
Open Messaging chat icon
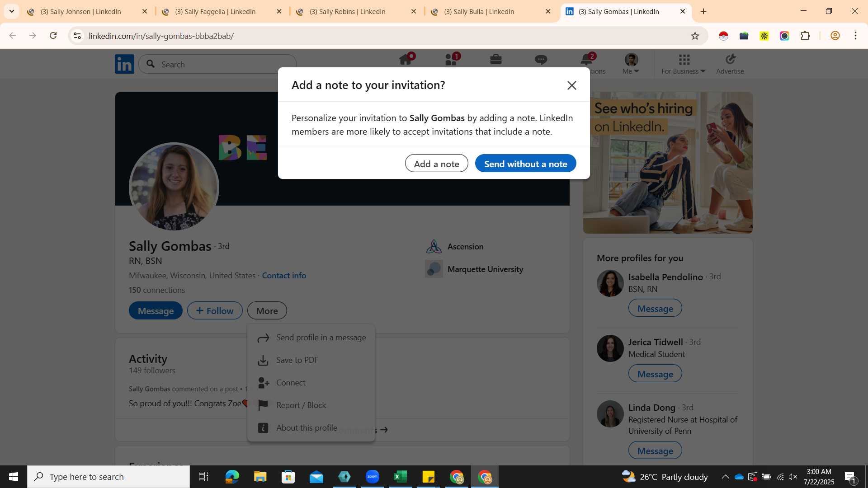coord(541,60)
